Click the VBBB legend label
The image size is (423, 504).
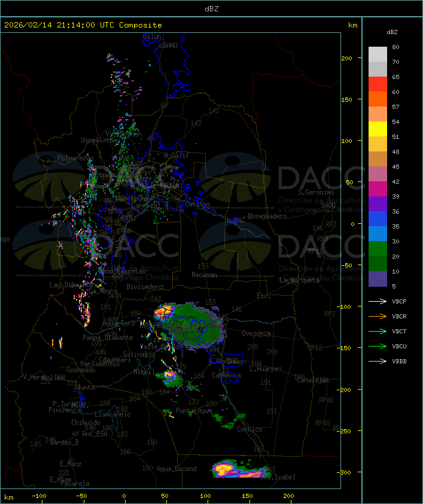pos(399,362)
